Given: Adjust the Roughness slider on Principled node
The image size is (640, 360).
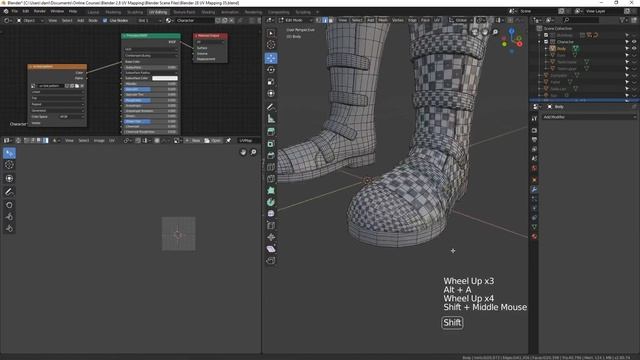Looking at the screenshot, I should coord(151,100).
